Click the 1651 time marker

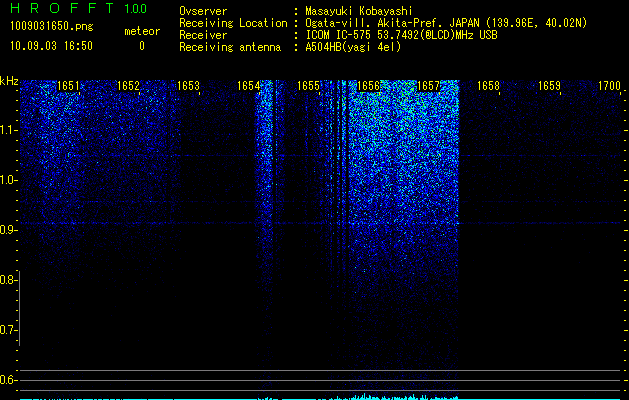point(68,86)
